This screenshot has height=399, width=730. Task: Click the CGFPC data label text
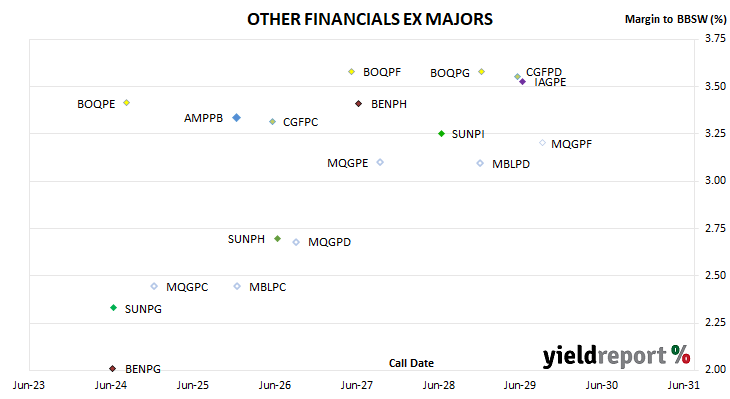pos(300,122)
